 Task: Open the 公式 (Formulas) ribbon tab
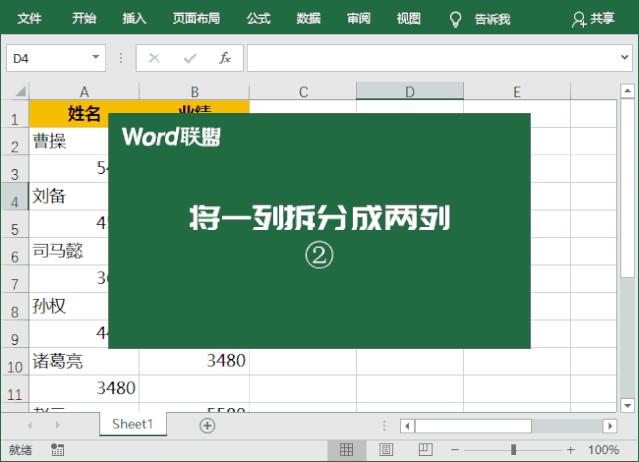pos(258,19)
